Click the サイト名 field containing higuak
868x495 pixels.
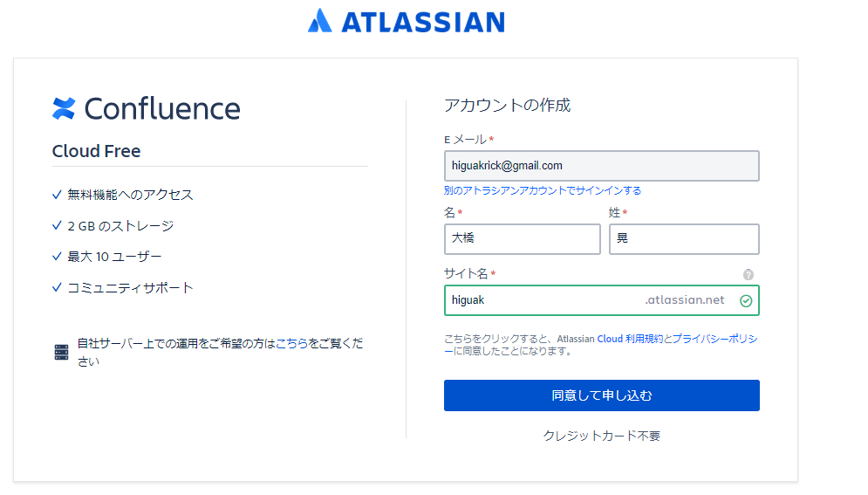601,300
